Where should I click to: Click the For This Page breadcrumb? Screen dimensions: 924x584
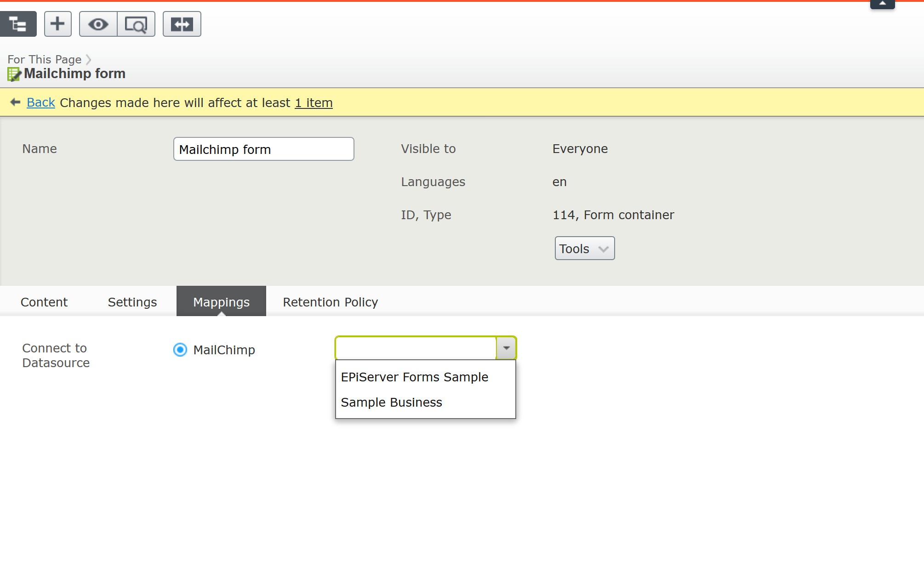(x=44, y=59)
